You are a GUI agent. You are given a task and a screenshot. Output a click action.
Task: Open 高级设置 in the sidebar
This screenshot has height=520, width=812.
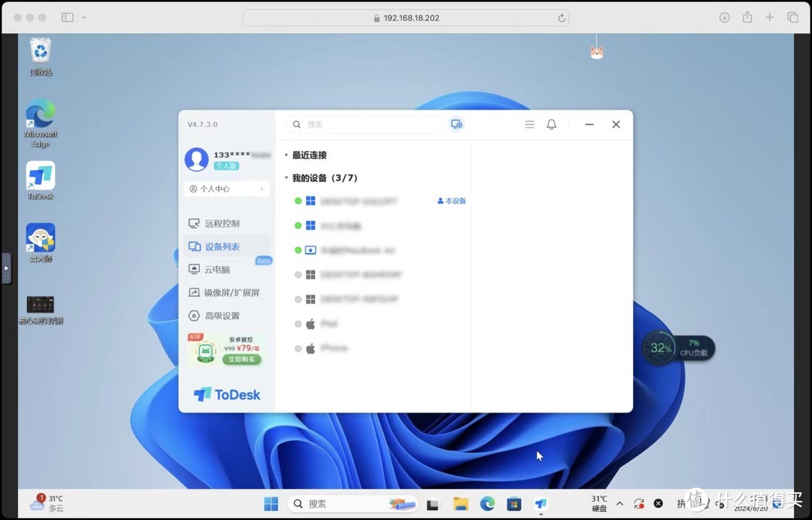pyautogui.click(x=222, y=316)
